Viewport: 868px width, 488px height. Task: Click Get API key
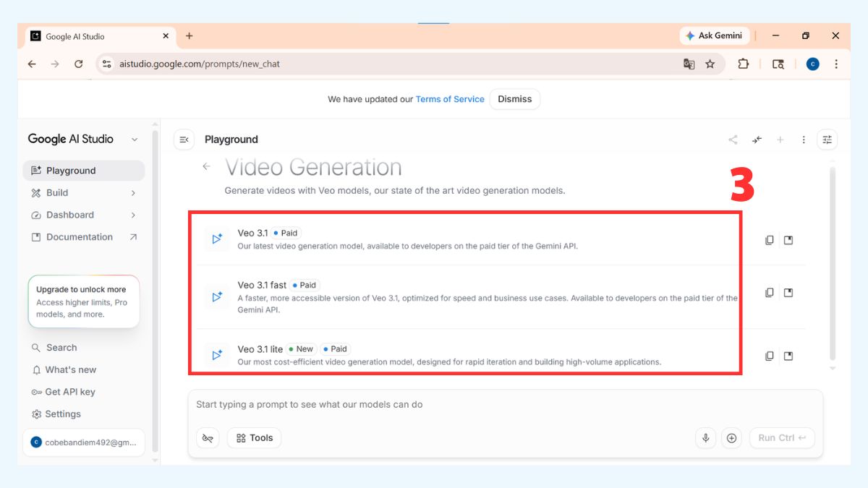tap(84, 392)
